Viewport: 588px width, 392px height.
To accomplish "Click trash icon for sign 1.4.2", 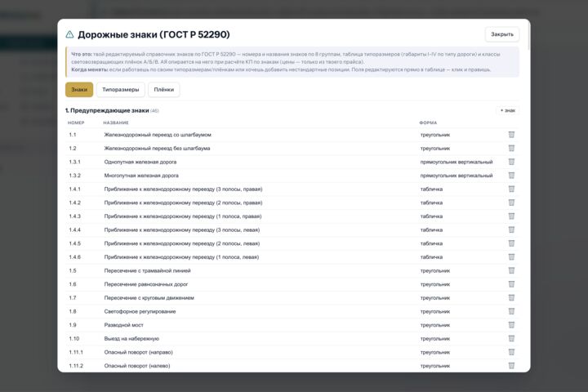I will 511,203.
